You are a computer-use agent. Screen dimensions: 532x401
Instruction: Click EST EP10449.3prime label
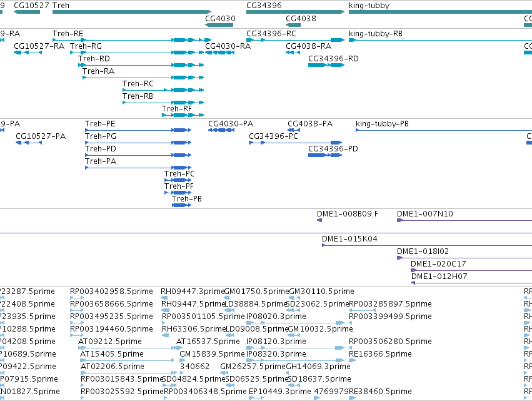(x=280, y=392)
